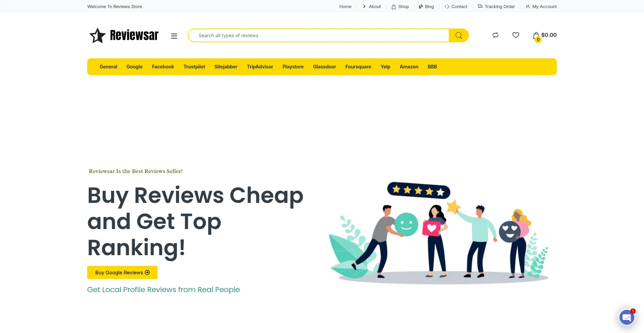This screenshot has width=644, height=333.
Task: Open the hamburger menu beside the logo
Action: [x=174, y=36]
